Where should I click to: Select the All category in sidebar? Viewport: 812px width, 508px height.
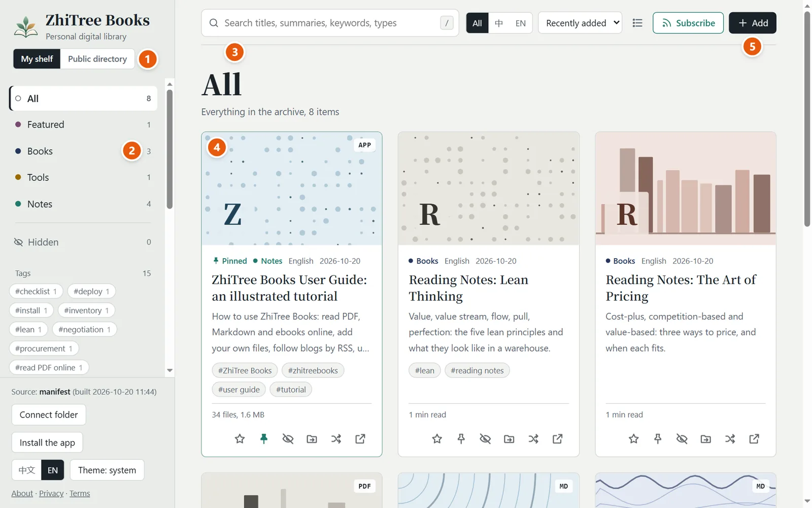83,99
